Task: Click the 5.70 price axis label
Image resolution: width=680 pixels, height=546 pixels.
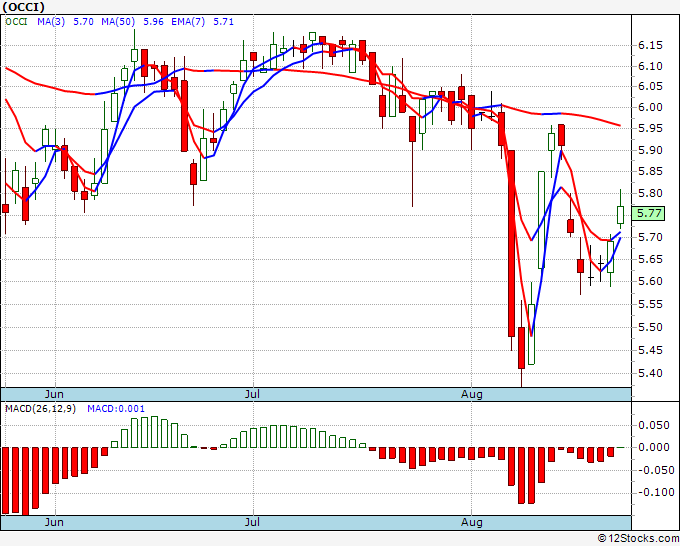Action: (x=650, y=237)
